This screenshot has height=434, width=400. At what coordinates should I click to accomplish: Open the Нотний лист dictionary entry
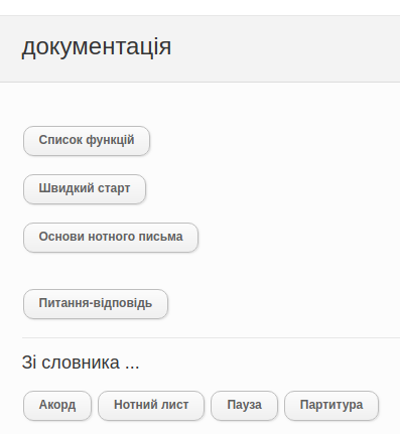(x=151, y=406)
